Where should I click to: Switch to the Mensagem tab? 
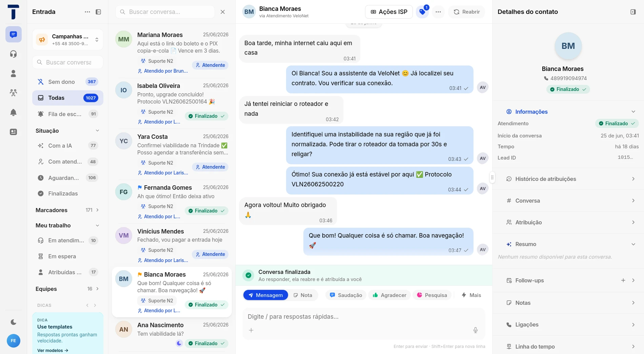pos(266,295)
